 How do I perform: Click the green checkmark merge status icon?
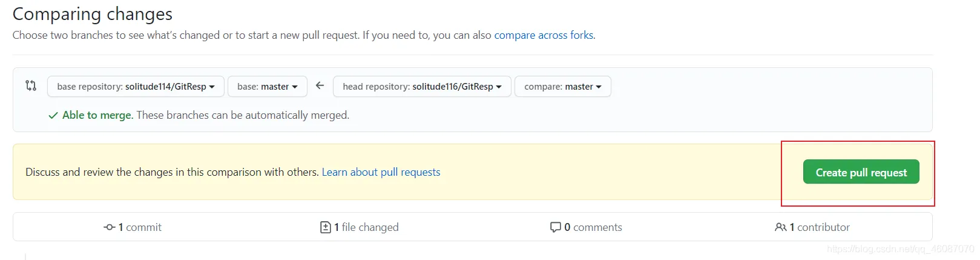pyautogui.click(x=53, y=115)
